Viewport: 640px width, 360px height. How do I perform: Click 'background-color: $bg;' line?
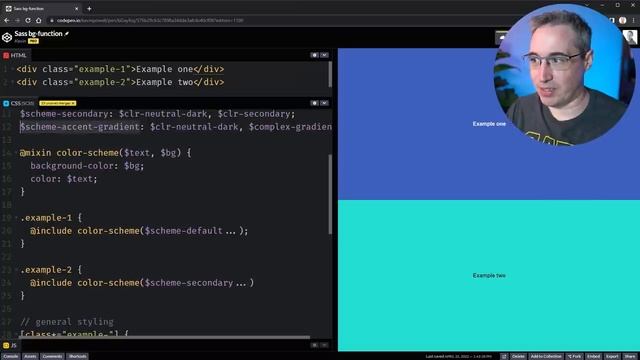pyautogui.click(x=87, y=166)
